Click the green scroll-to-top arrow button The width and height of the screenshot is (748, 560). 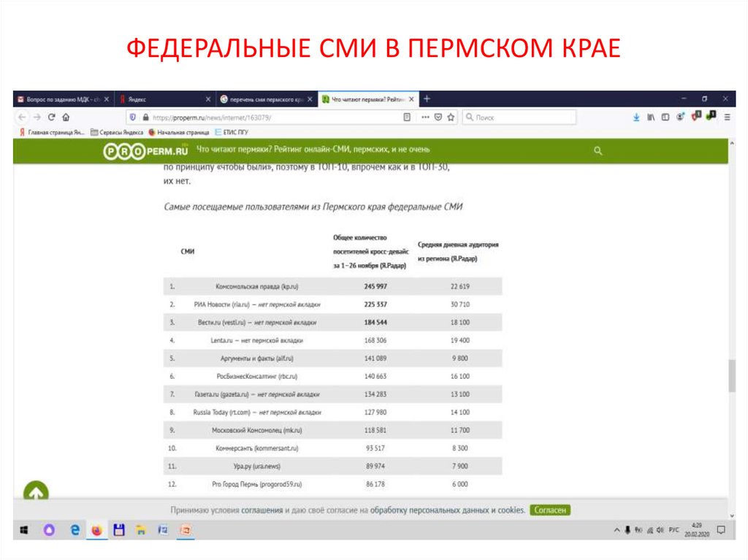37,491
